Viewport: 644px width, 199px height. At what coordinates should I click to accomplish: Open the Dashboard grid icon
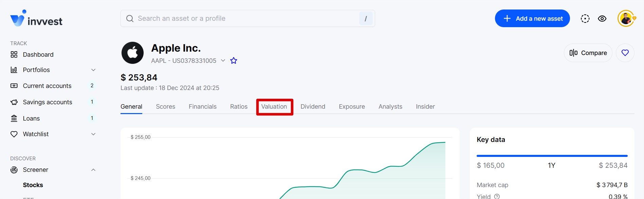[x=14, y=55]
